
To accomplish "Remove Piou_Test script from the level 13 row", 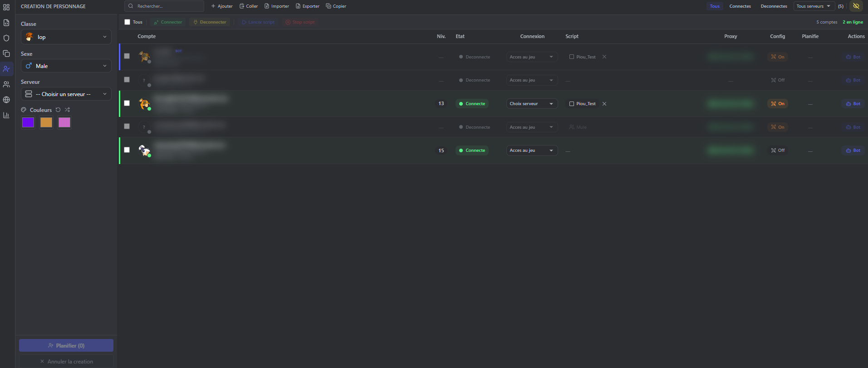I will coord(604,104).
